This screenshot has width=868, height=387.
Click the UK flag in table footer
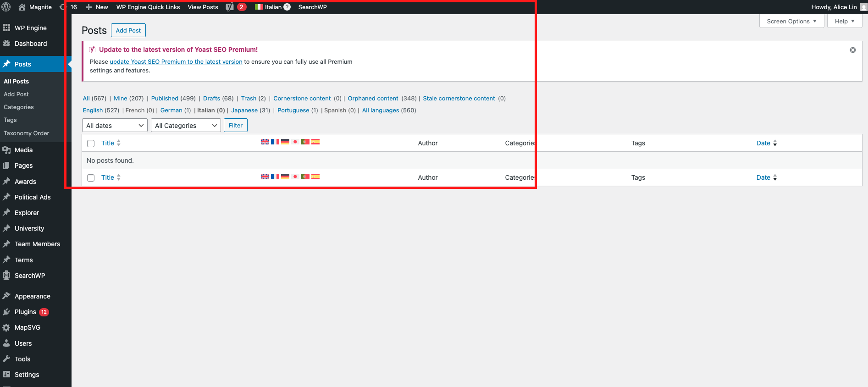(x=265, y=177)
